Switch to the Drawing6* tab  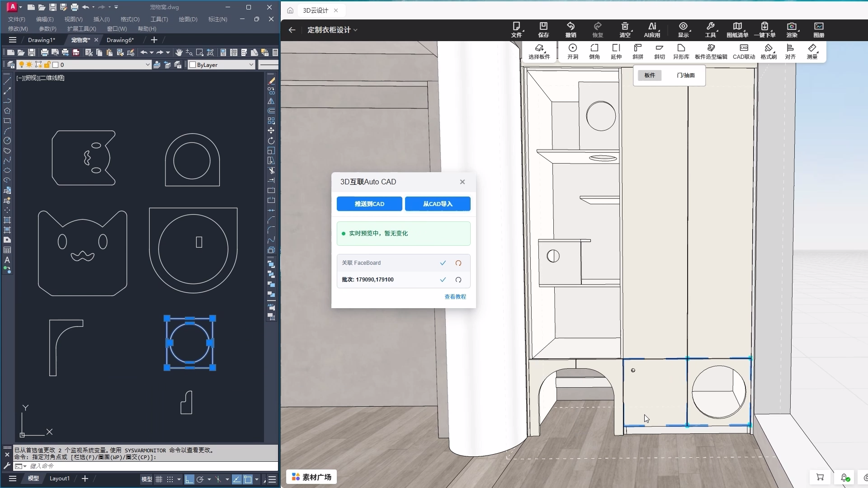click(x=120, y=40)
